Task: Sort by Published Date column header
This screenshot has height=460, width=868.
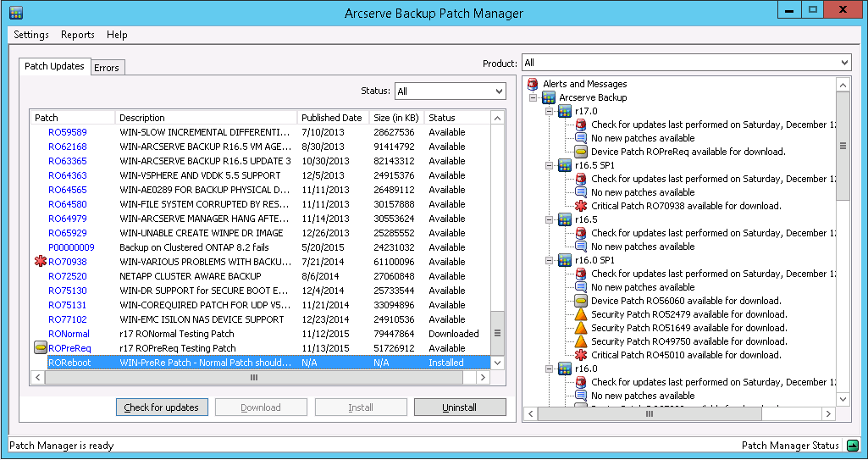Action: pos(331,118)
